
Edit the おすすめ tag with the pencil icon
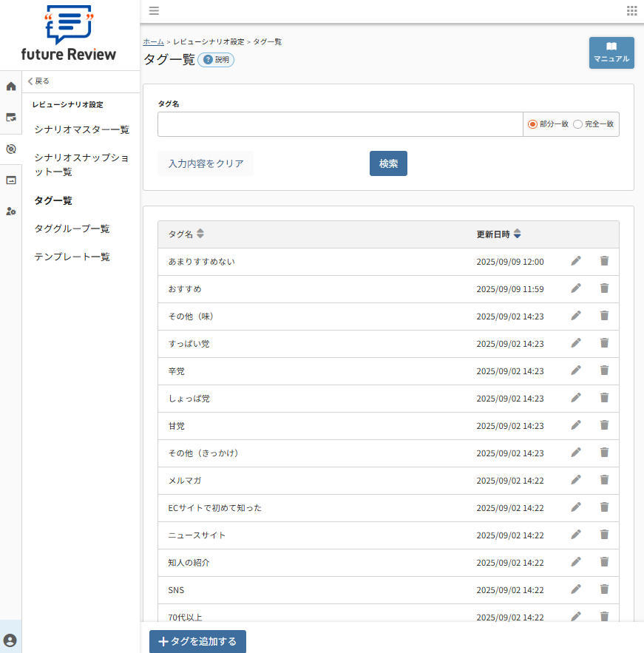click(576, 288)
